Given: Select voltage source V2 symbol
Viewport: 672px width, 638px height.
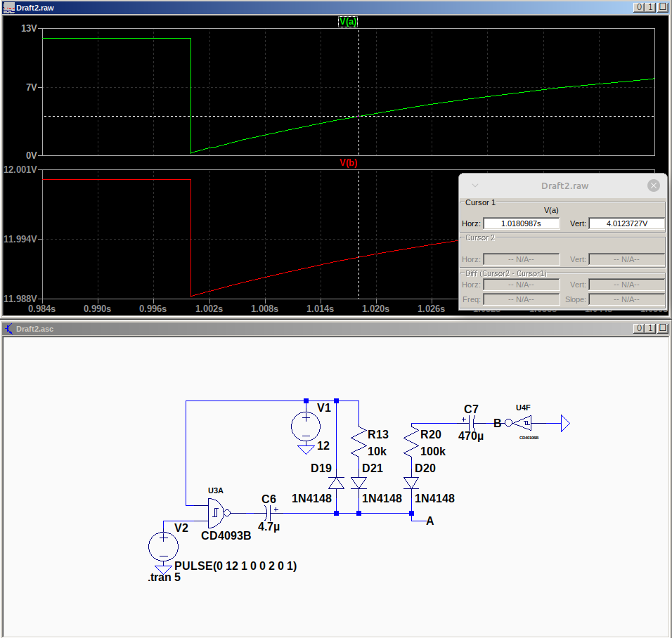Looking at the screenshot, I should 163,547.
